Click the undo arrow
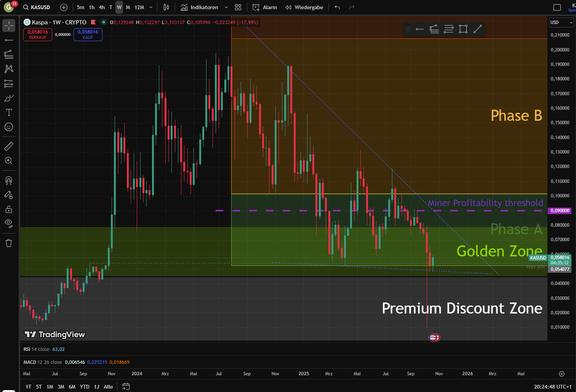576x392 pixels. [337, 7]
